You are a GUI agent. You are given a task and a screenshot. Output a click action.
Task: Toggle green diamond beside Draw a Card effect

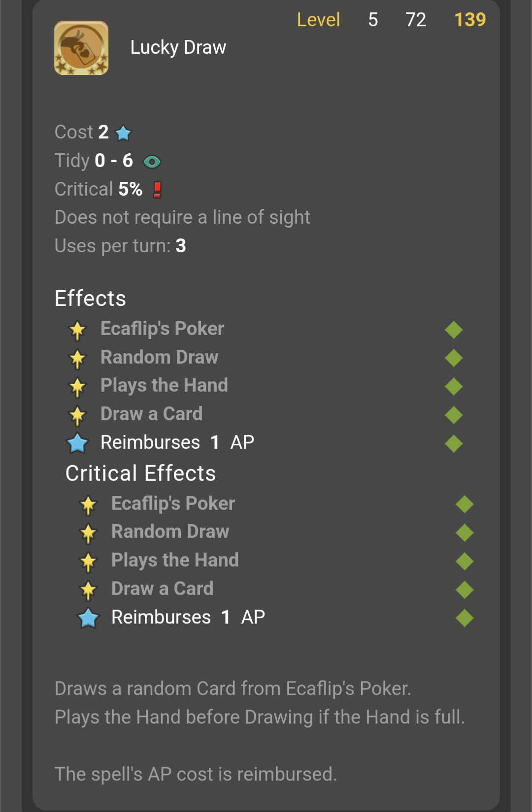(454, 415)
